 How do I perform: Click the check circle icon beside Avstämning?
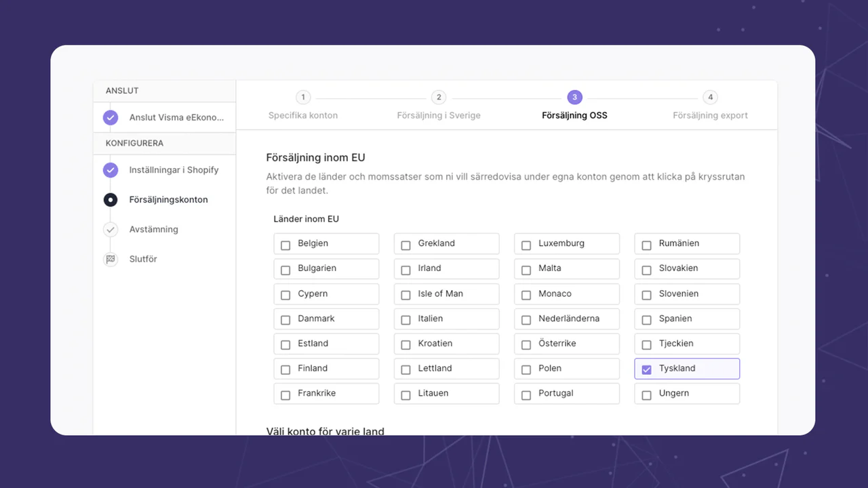[111, 230]
